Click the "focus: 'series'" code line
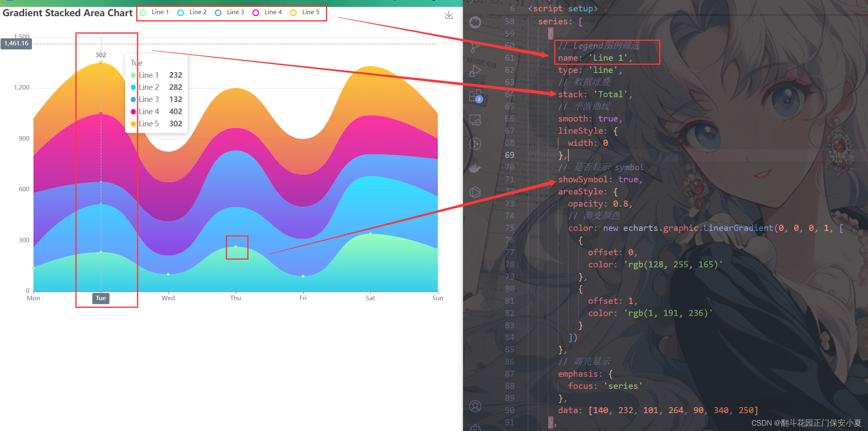 (605, 386)
